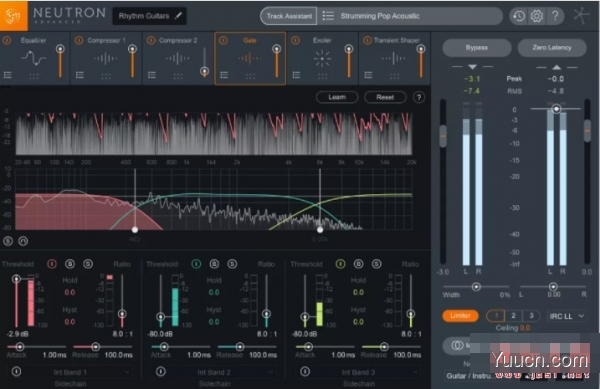Launch Track Assistant
The height and width of the screenshot is (389, 600).
(x=289, y=16)
